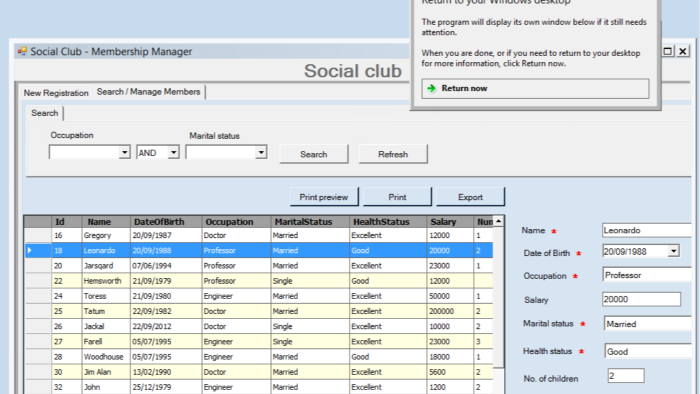Sort by the Id column header
Screen dimensions: 700x394
point(67,222)
